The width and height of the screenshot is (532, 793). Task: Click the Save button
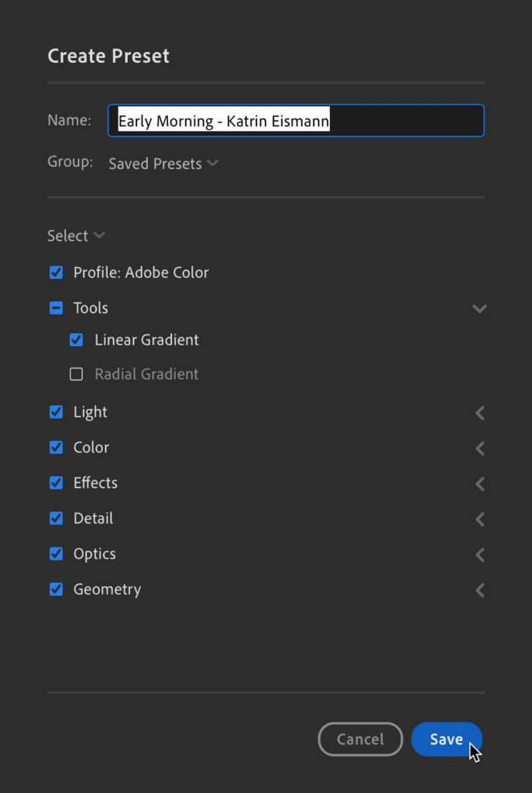point(446,740)
